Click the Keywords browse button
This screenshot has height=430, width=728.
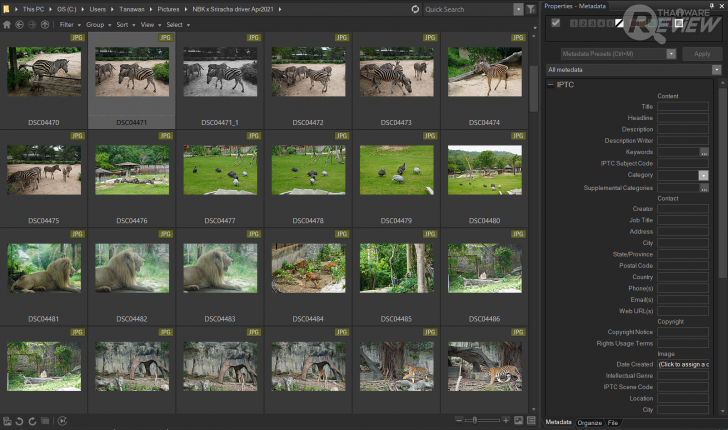tap(704, 152)
